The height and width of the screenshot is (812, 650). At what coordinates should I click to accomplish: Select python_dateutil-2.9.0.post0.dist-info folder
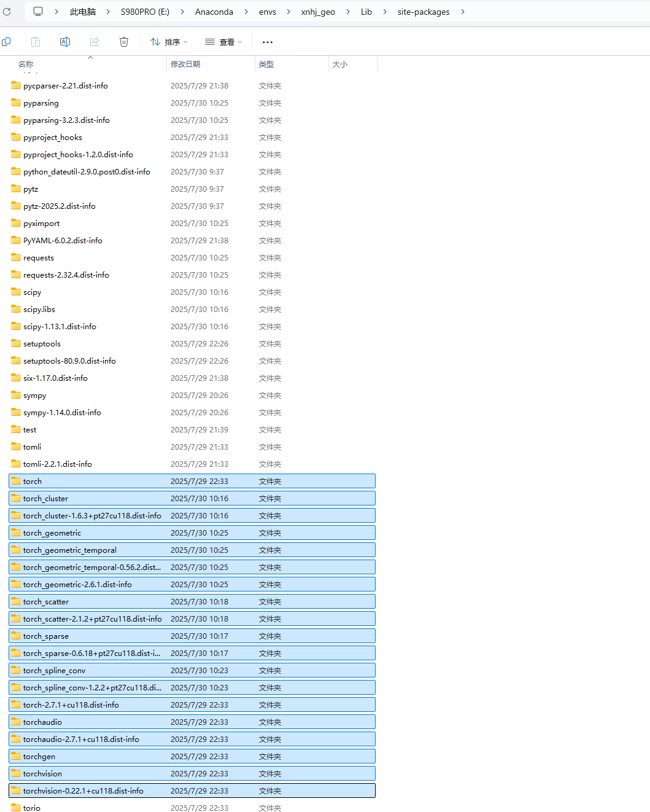click(192, 172)
